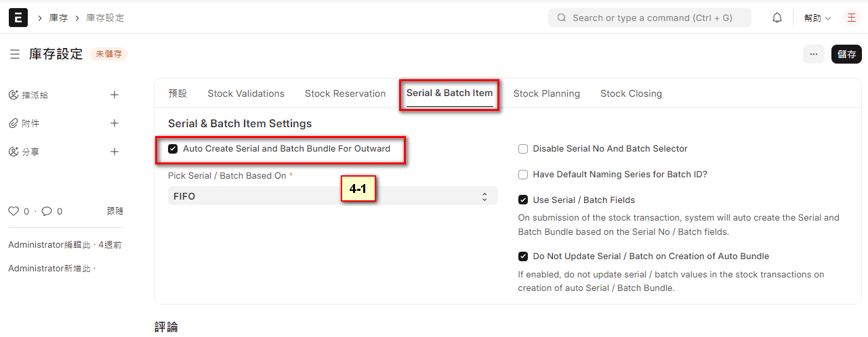Open comments via speech bubble icon

[47, 211]
